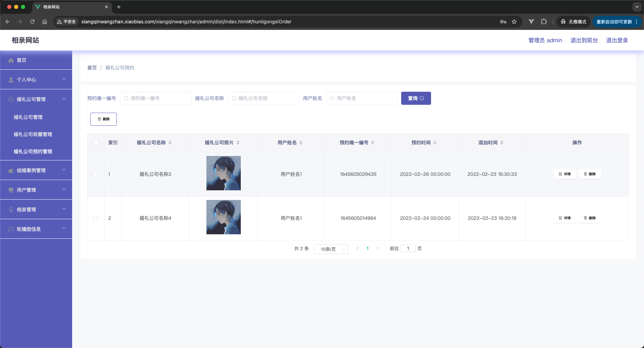Click the 删除 batch delete button

tap(103, 119)
